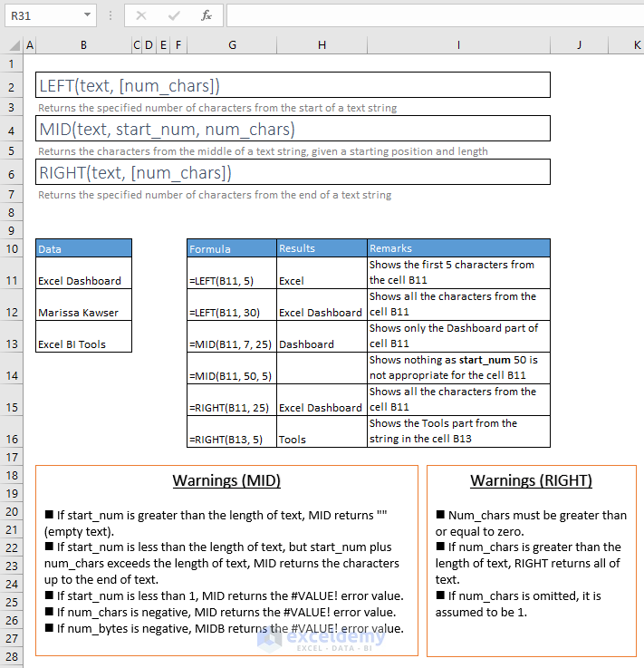Select the Excel Dashboard data cell in column B

(84, 273)
